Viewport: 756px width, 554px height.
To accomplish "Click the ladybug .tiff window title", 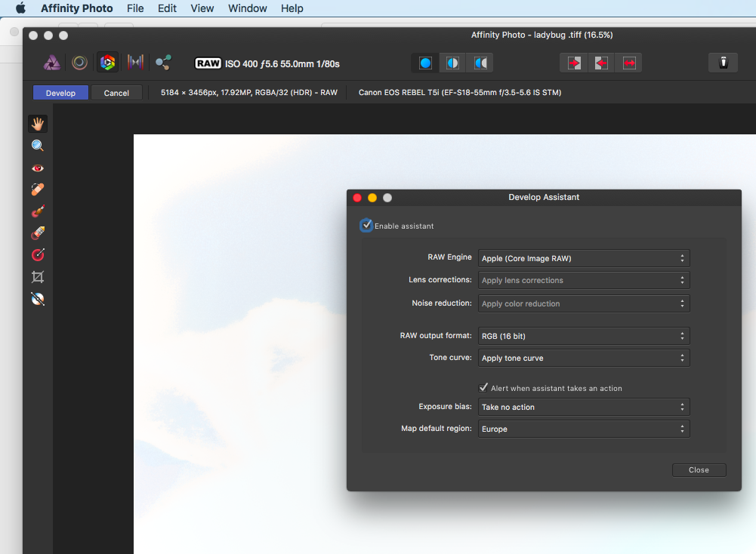I will pyautogui.click(x=542, y=35).
